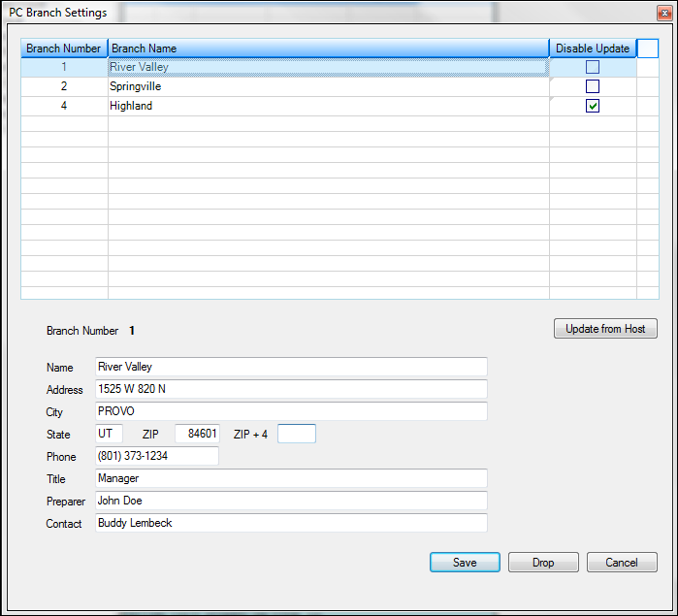Viewport: 678px width, 616px height.
Task: Click the Disable Update column header
Action: click(593, 48)
